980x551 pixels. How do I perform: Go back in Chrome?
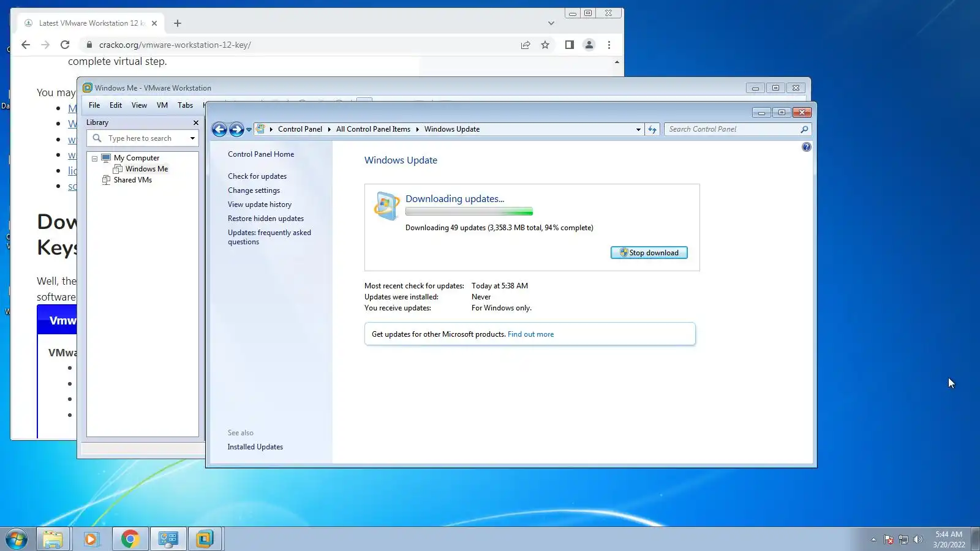coord(26,45)
